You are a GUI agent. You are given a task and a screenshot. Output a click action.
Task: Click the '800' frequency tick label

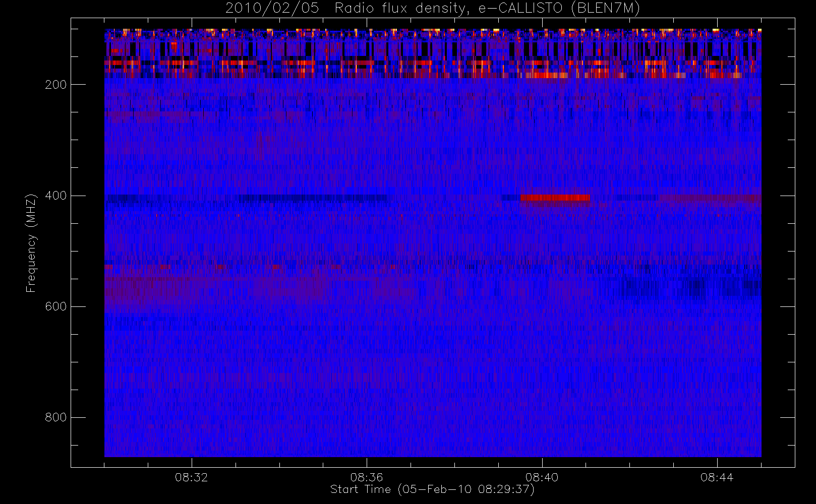pyautogui.click(x=56, y=417)
